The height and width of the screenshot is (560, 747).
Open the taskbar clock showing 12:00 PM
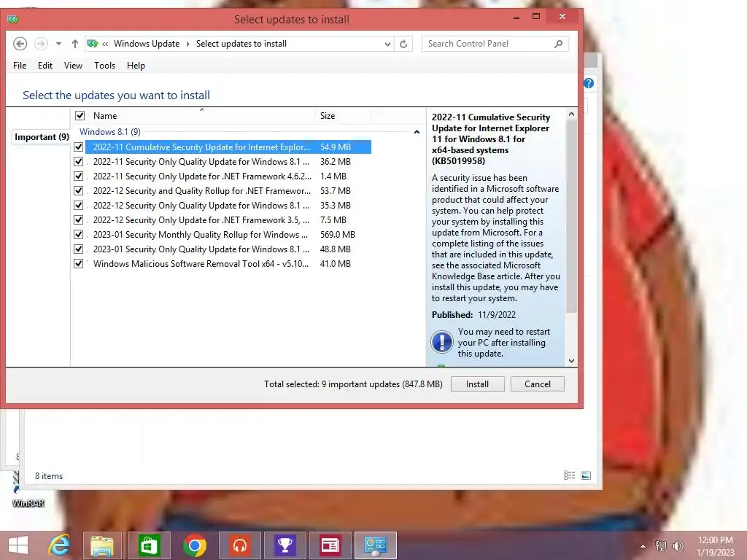[716, 546]
